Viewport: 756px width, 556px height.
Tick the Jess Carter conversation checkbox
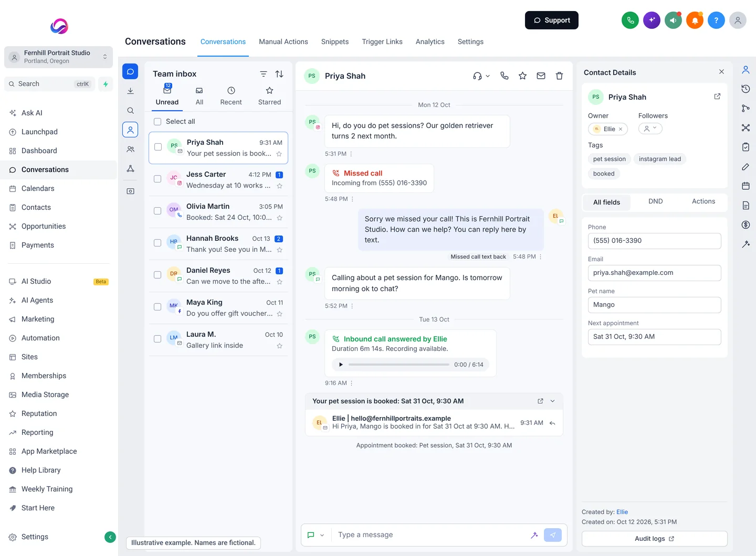[x=157, y=179]
